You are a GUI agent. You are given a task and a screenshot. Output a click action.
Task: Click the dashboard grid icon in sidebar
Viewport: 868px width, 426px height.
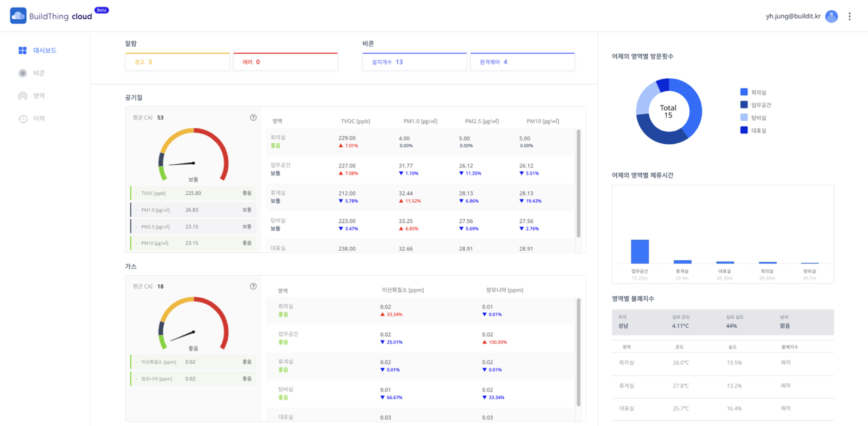point(22,50)
